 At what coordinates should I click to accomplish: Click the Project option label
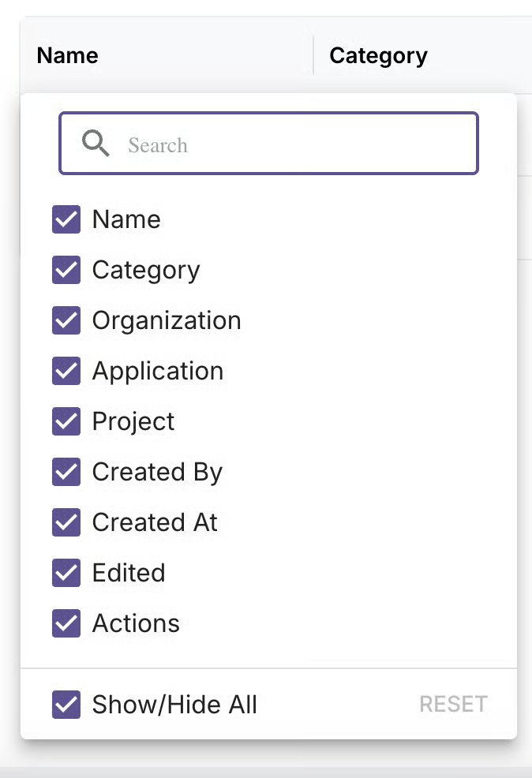pyautogui.click(x=133, y=421)
